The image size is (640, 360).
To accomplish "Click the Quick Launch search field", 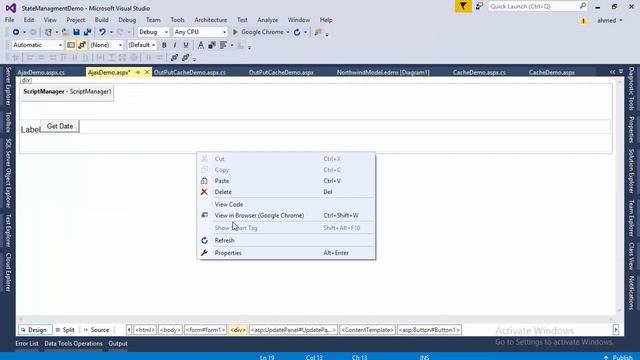I will (533, 6).
